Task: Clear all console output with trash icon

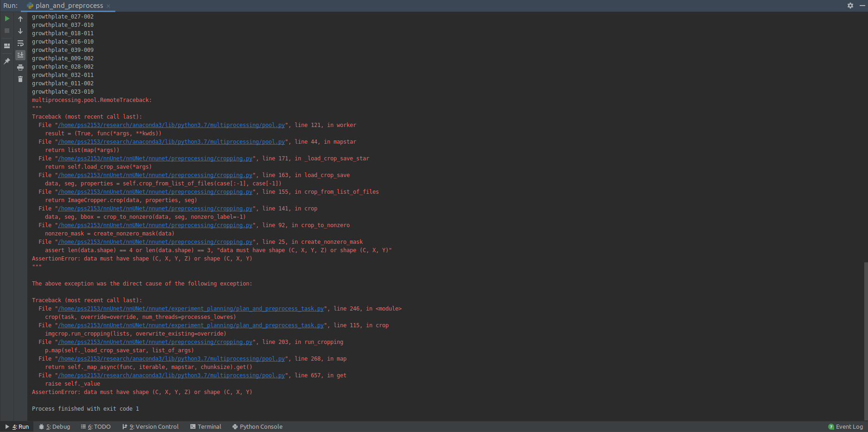Action: pyautogui.click(x=20, y=79)
